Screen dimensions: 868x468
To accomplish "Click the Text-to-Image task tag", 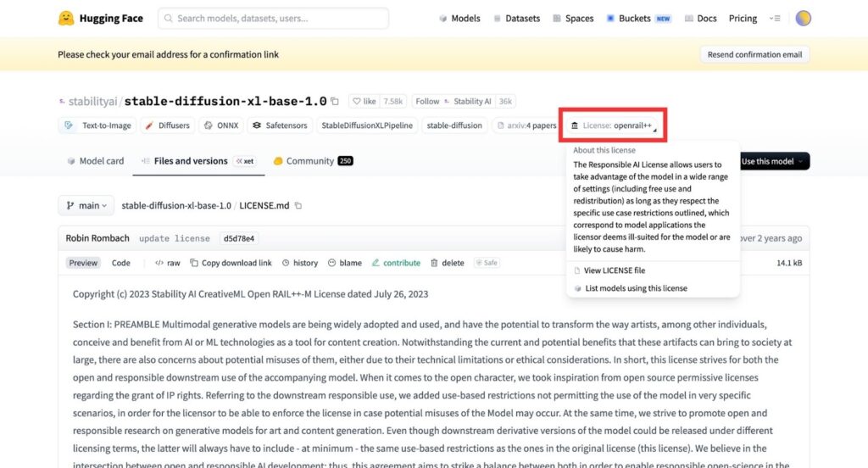I will click(97, 125).
